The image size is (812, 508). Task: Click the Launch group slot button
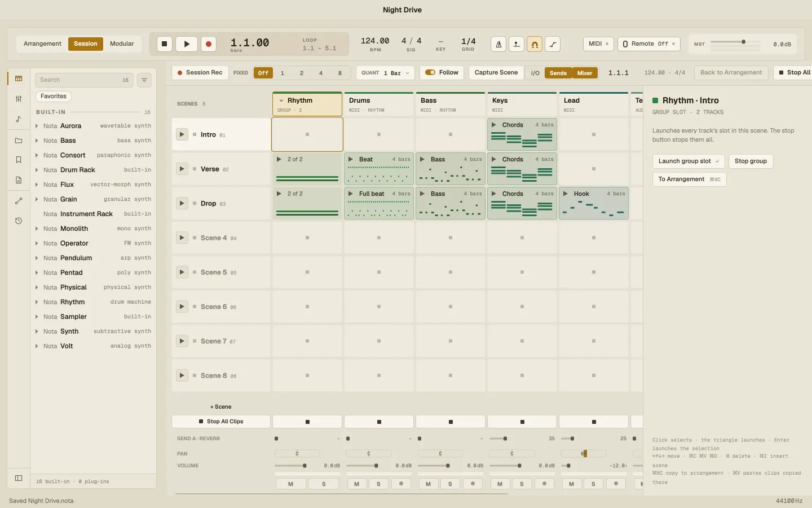(689, 161)
